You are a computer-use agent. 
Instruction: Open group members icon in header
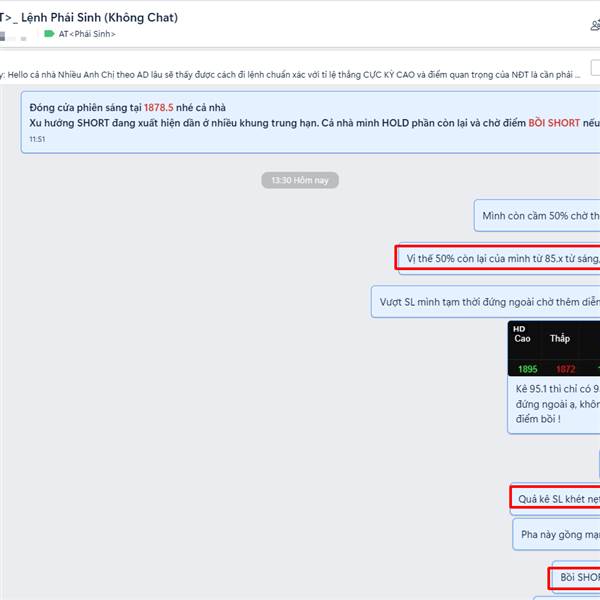(x=595, y=25)
